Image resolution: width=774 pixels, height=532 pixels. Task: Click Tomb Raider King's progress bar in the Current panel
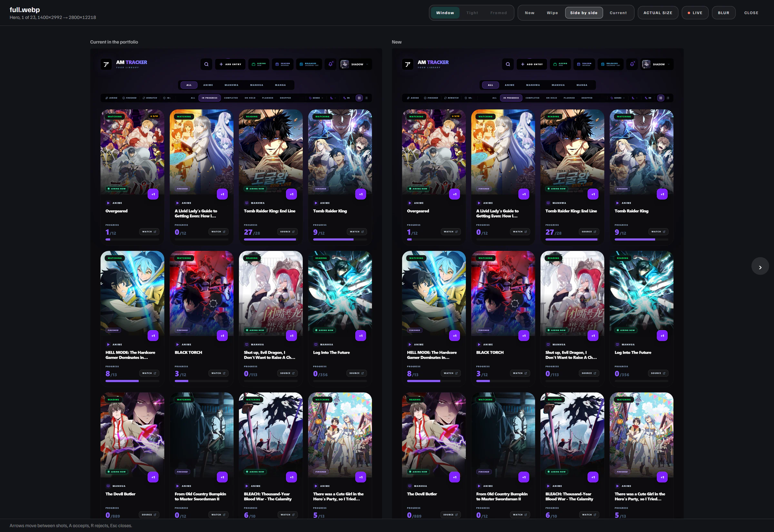pyautogui.click(x=340, y=239)
